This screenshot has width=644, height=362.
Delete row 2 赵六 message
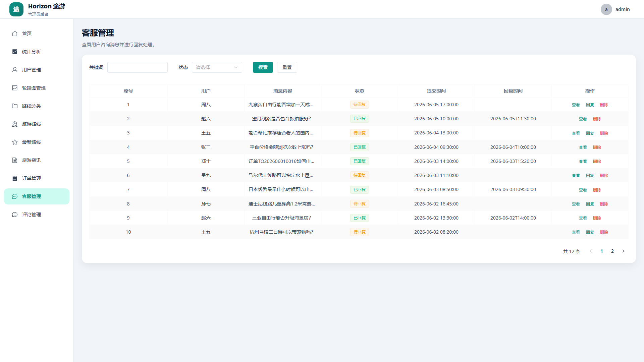[x=597, y=119]
